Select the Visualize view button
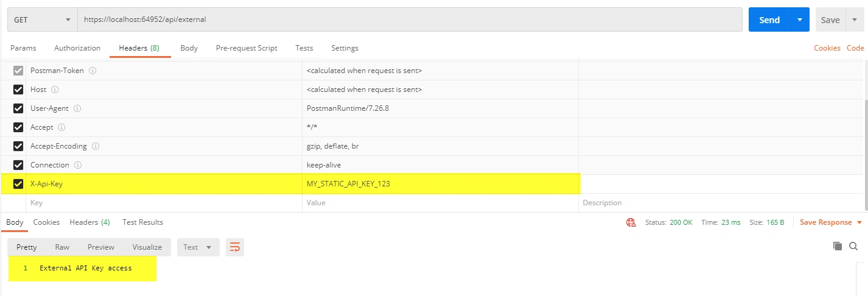This screenshot has width=868, height=296. click(x=147, y=247)
